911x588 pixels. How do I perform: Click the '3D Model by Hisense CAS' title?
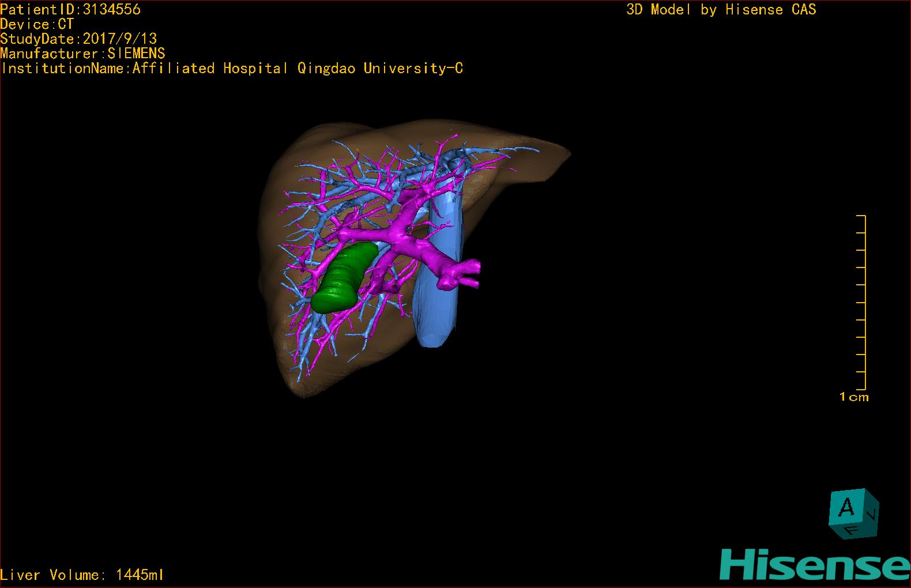(721, 10)
